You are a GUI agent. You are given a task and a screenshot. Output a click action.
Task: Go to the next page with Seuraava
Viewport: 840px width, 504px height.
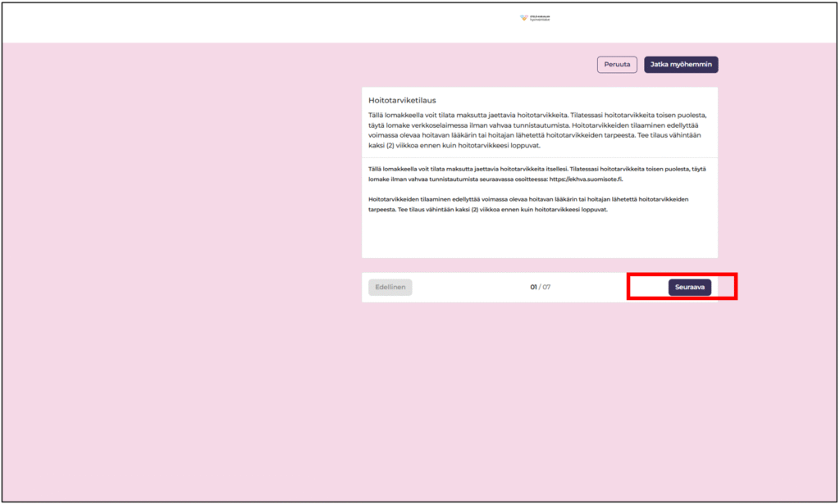coord(689,287)
